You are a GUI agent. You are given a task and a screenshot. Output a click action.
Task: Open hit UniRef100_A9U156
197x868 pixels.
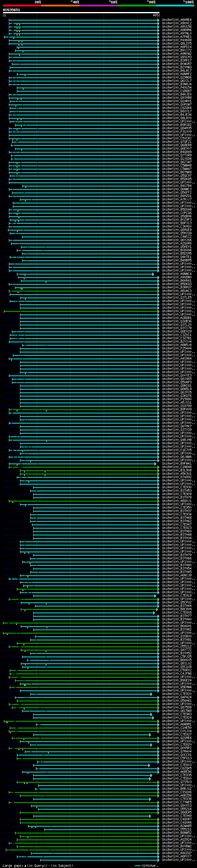click(x=176, y=26)
